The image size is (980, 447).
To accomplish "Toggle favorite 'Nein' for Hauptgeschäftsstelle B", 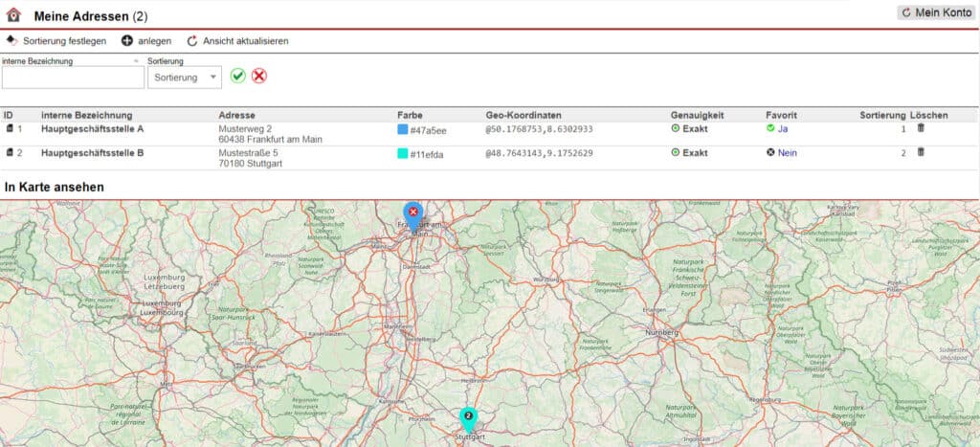I will (787, 152).
